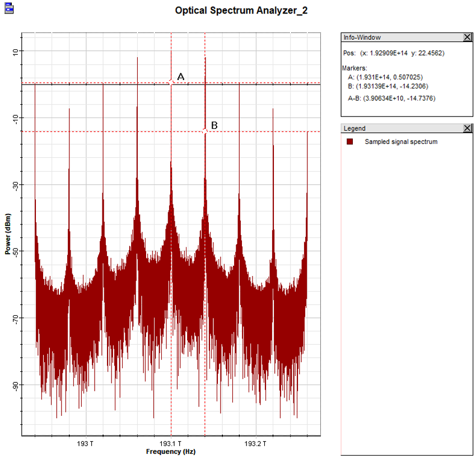476x459 pixels.
Task: Close the Info-Window panel
Action: [468, 38]
